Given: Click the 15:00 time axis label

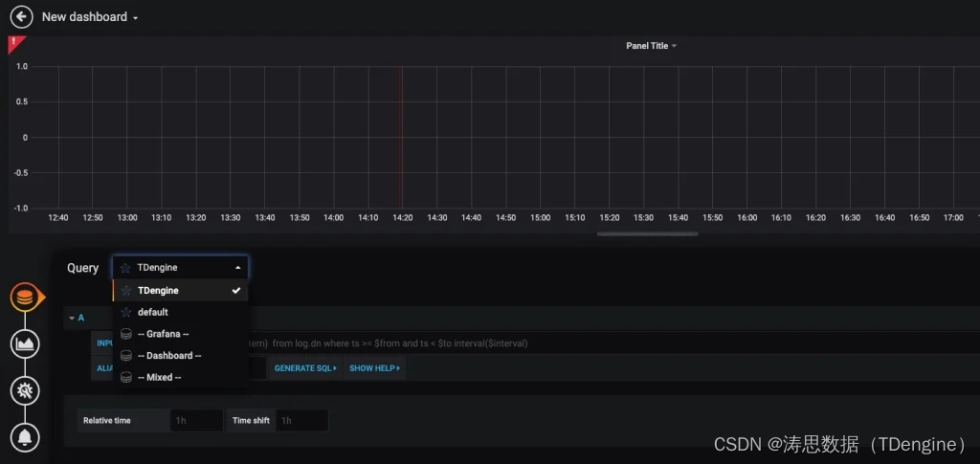Looking at the screenshot, I should 541,218.
